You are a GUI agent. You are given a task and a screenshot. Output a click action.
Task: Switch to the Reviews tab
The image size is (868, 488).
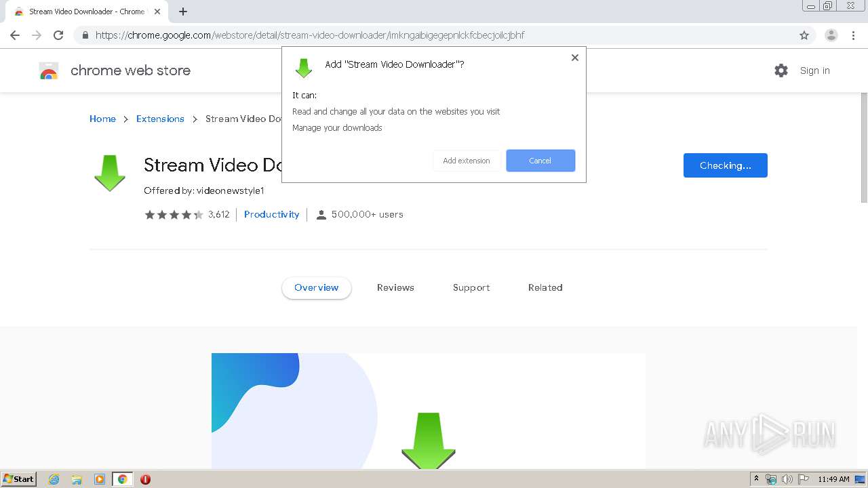click(x=395, y=287)
